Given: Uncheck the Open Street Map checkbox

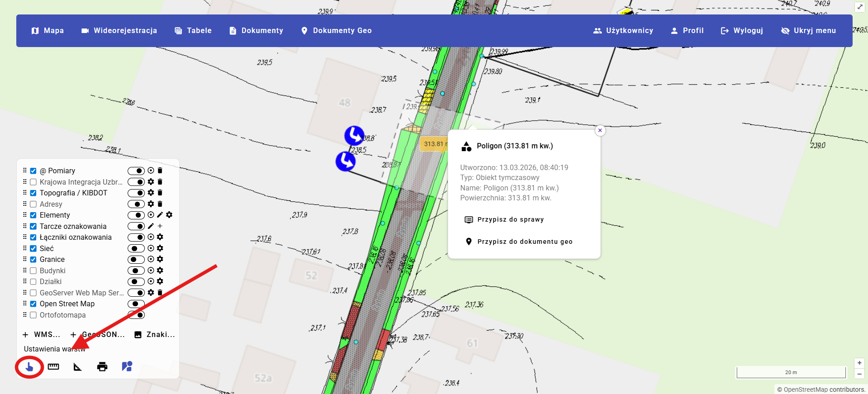Looking at the screenshot, I should click(x=33, y=304).
